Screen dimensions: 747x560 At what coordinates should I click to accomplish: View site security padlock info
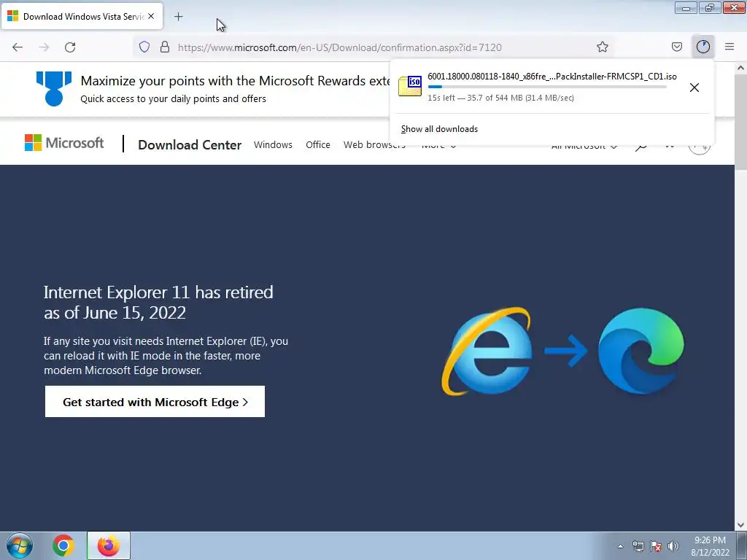165,47
